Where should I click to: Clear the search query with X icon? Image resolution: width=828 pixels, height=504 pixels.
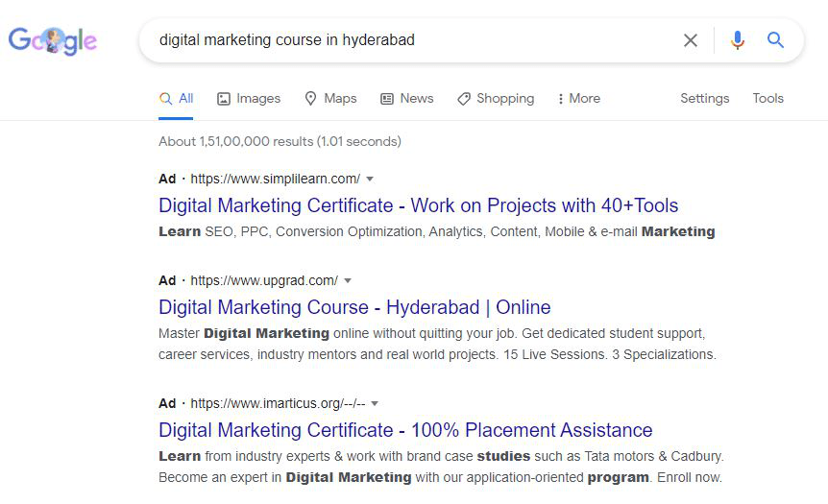click(691, 40)
